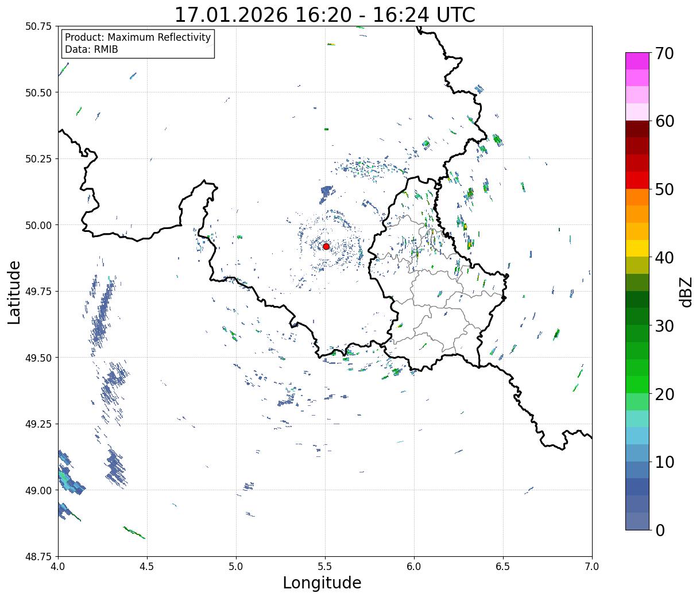Click the latitude tick label 49.25
Viewport: 700px width, 597px height.
(x=38, y=424)
